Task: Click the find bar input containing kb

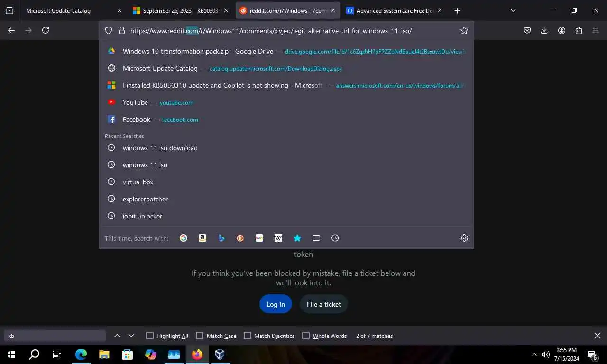Action: click(x=55, y=336)
